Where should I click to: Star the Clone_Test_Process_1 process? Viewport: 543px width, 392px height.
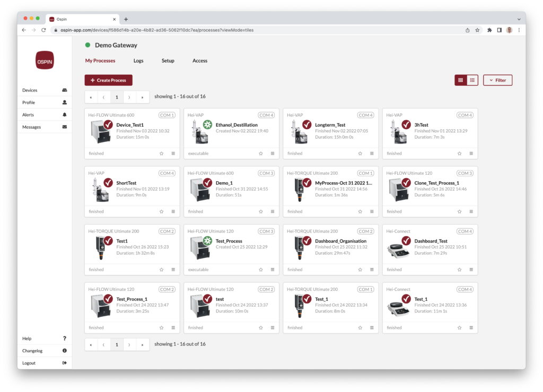pos(460,211)
